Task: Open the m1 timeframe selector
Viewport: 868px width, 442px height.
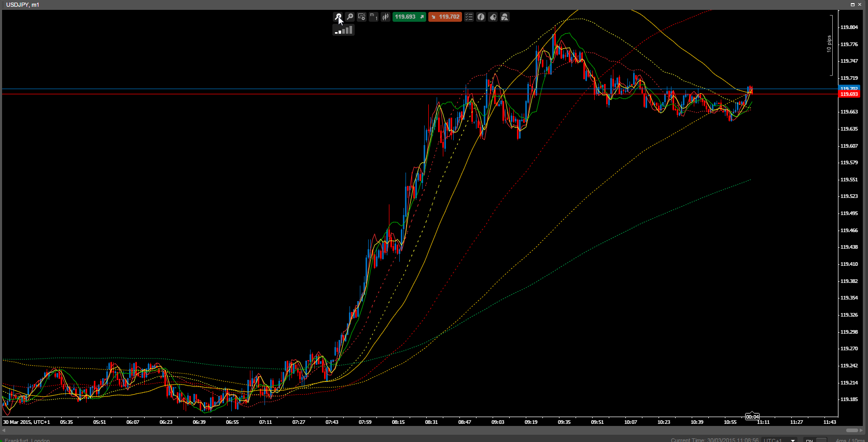Action: tap(373, 17)
